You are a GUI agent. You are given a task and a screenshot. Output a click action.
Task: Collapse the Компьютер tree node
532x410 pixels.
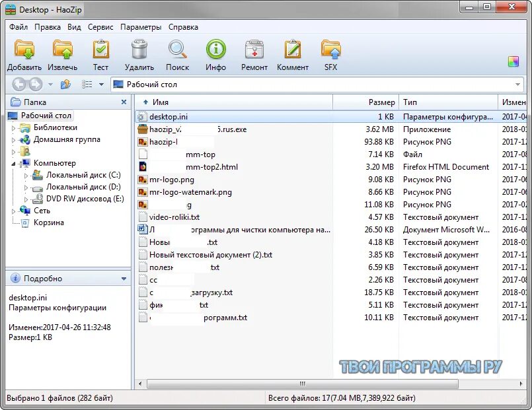pos(13,164)
